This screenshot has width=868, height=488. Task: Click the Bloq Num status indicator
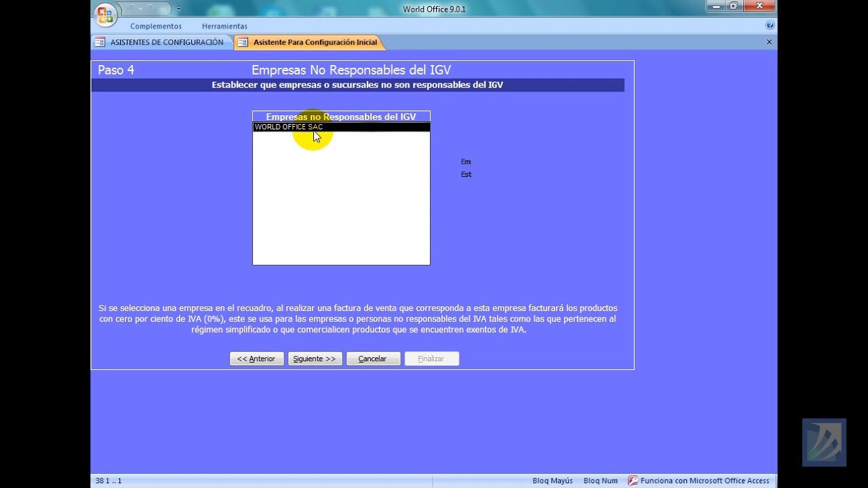pyautogui.click(x=600, y=481)
